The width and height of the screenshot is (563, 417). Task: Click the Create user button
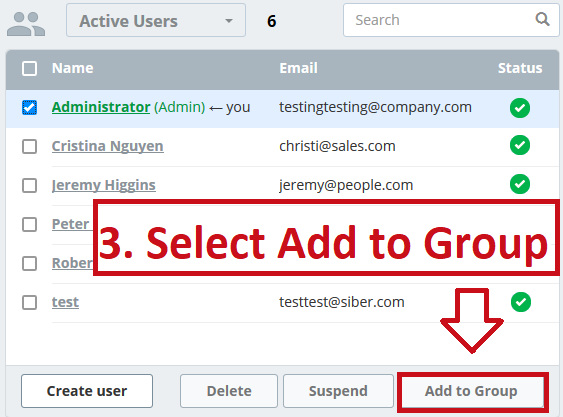(x=87, y=391)
